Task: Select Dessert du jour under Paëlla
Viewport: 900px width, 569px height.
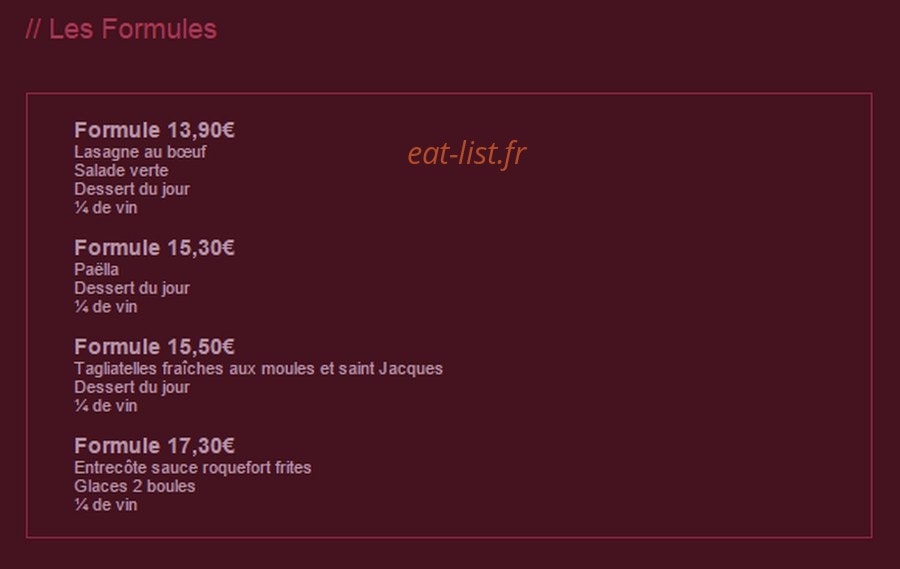Action: pos(131,288)
